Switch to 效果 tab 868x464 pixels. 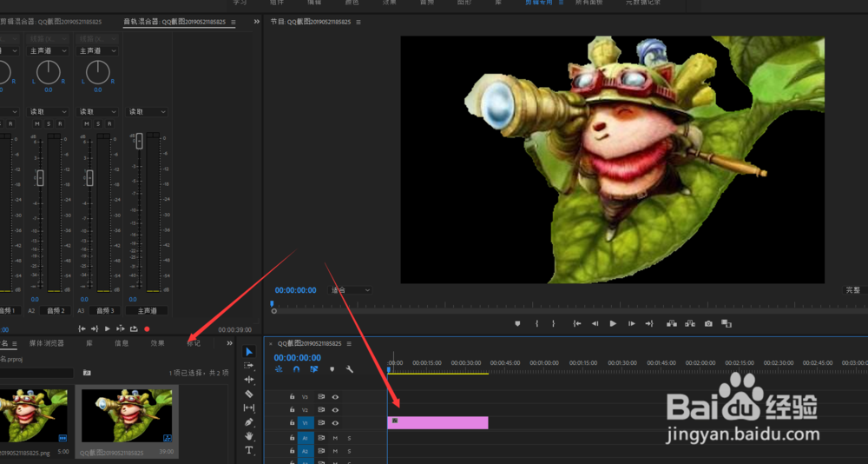(157, 343)
